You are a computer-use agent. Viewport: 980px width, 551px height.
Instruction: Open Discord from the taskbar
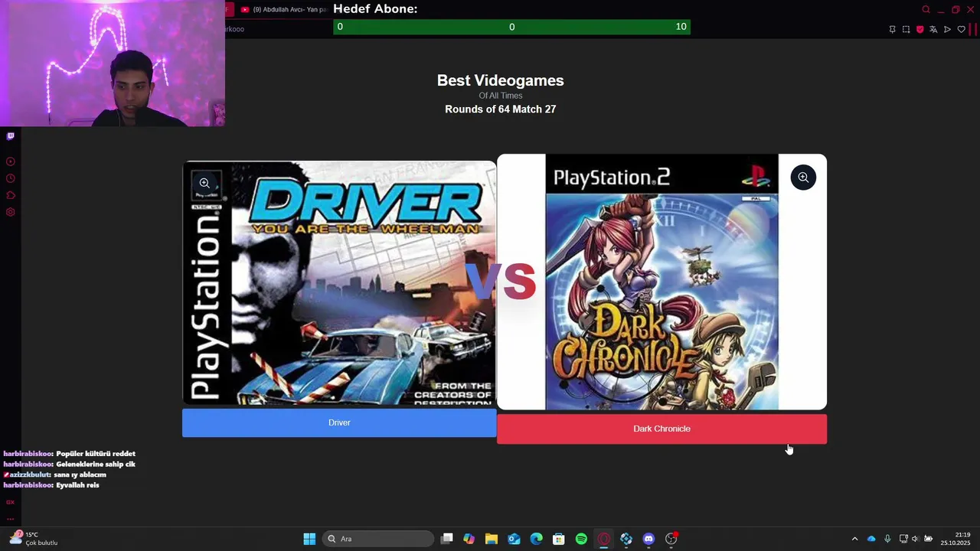pos(648,539)
